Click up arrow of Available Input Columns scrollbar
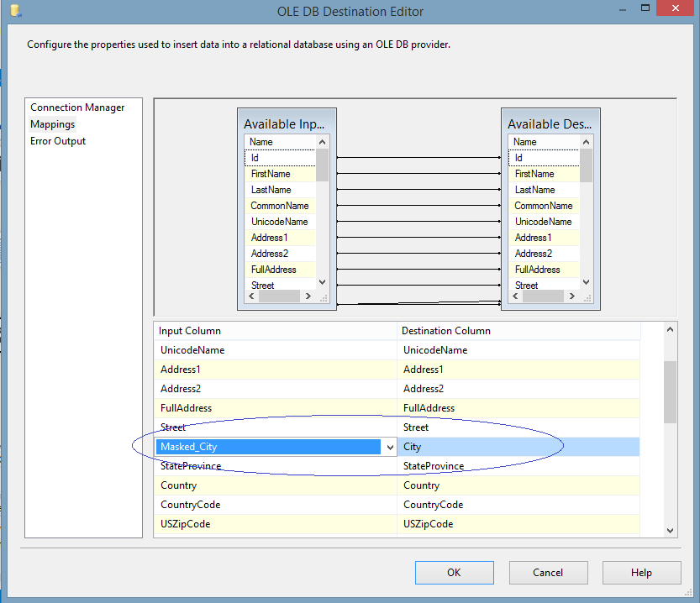 [323, 142]
